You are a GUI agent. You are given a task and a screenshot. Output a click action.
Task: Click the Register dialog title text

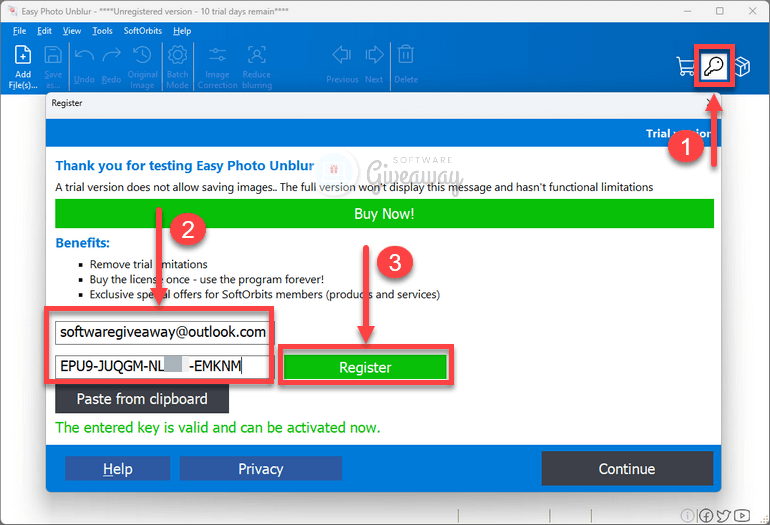67,103
